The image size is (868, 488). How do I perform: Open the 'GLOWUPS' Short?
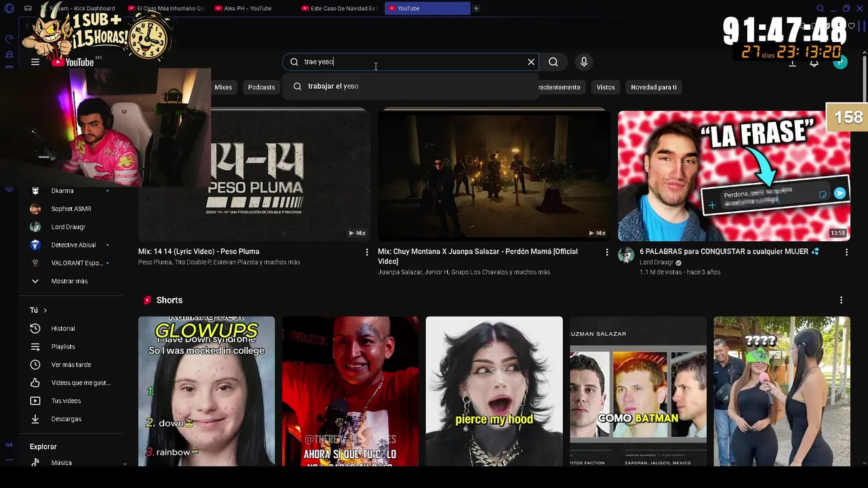click(x=207, y=391)
